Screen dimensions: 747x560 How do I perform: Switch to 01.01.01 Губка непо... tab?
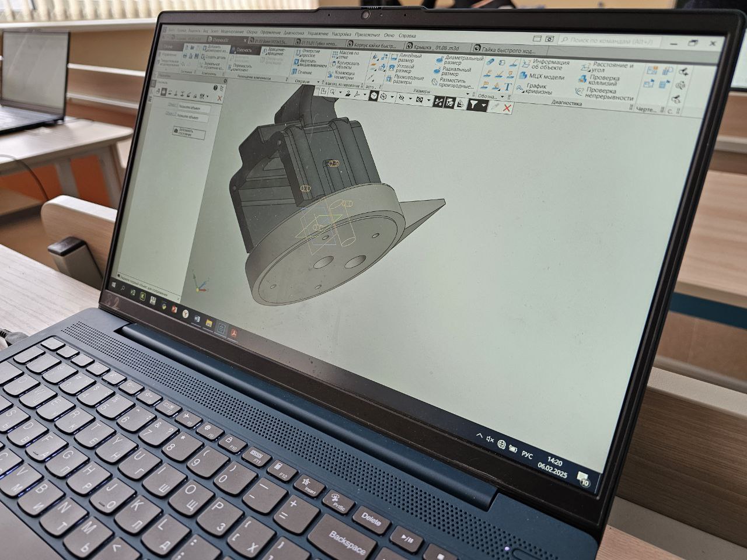(x=319, y=43)
